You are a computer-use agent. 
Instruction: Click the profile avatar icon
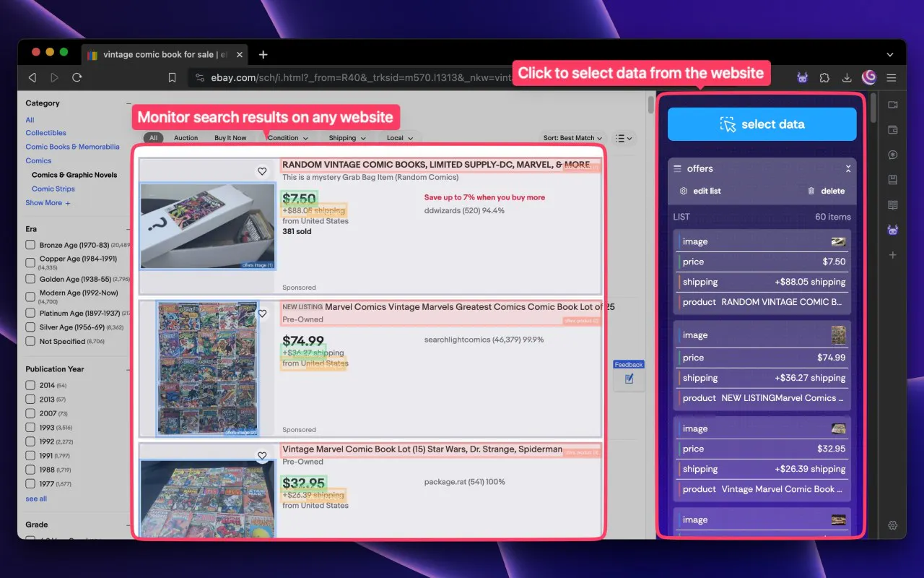coord(869,77)
